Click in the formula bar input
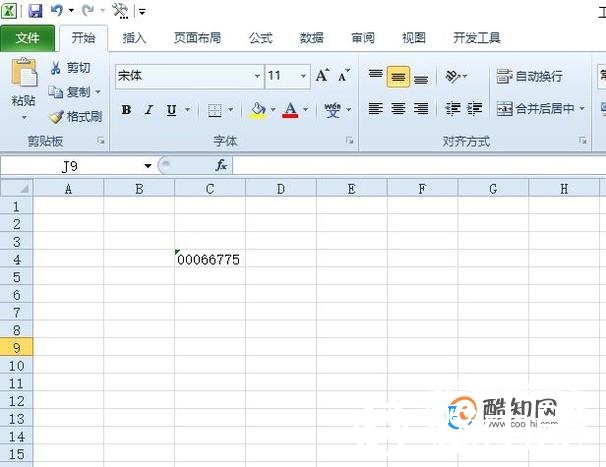The height and width of the screenshot is (467, 606). 419,165
